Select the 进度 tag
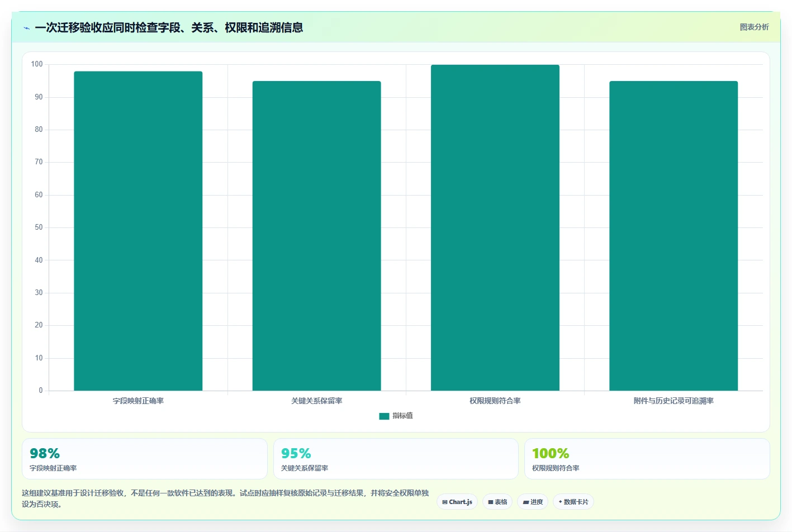The height and width of the screenshot is (532, 792). coord(533,502)
